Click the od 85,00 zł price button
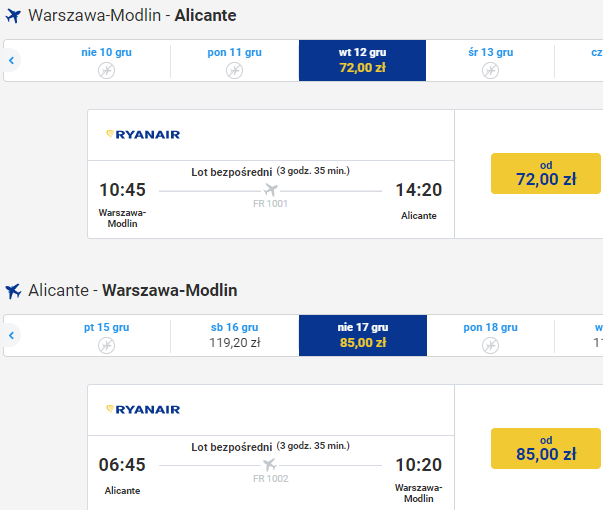 point(546,448)
